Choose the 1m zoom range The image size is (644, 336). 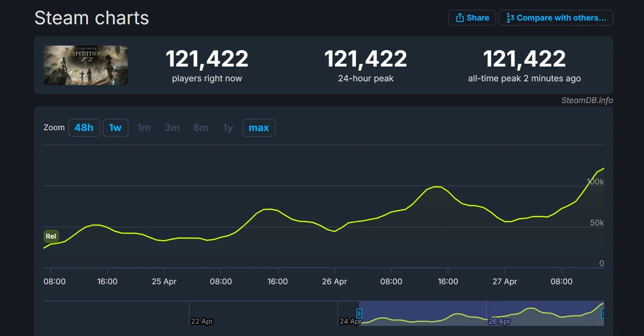click(x=144, y=128)
